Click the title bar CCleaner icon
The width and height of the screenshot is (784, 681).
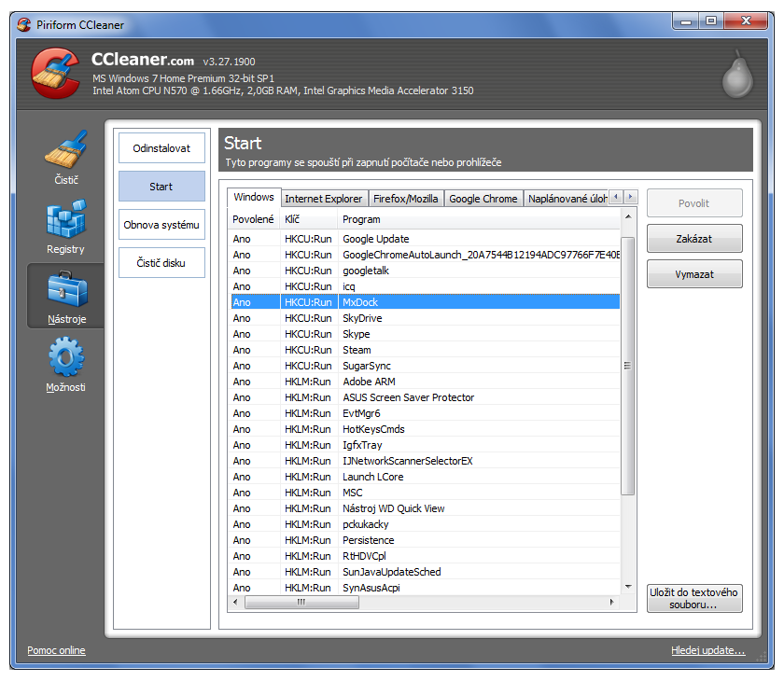pyautogui.click(x=23, y=24)
